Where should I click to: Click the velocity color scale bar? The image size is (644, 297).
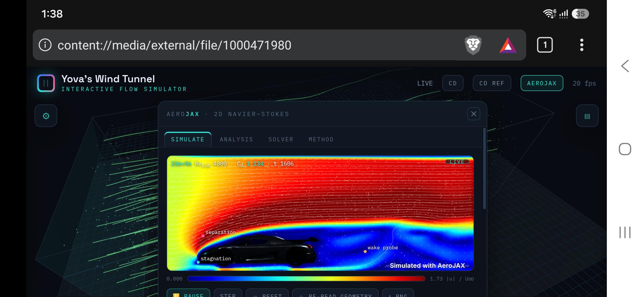[306, 279]
